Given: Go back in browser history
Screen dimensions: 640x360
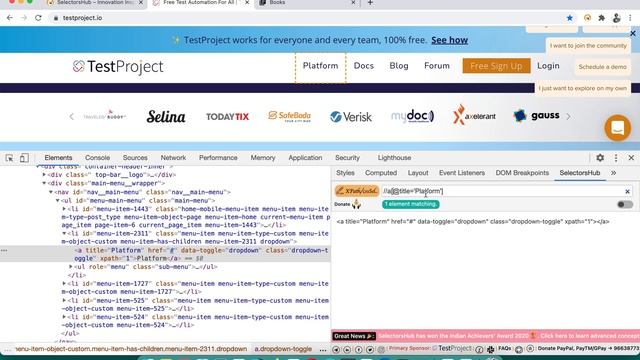Looking at the screenshot, I should click(x=9, y=18).
